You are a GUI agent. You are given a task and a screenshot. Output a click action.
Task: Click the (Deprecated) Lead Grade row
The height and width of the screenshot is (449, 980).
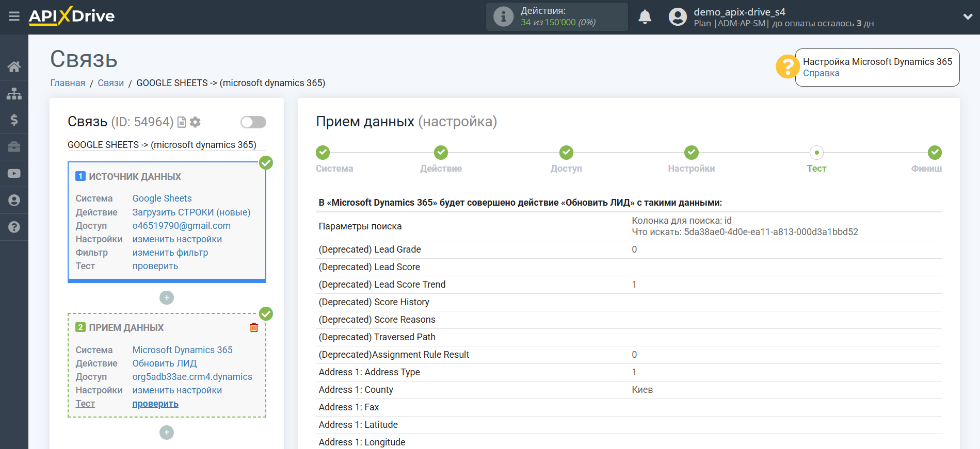(x=629, y=250)
